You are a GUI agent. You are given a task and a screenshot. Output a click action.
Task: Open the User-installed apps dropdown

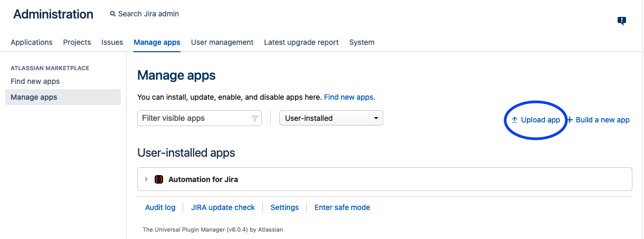click(x=331, y=118)
